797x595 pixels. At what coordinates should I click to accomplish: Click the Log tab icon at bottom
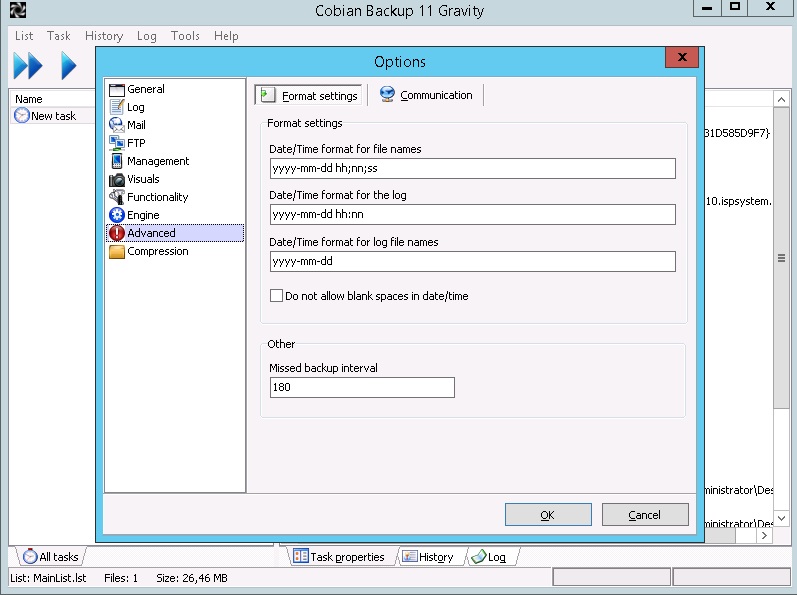478,557
